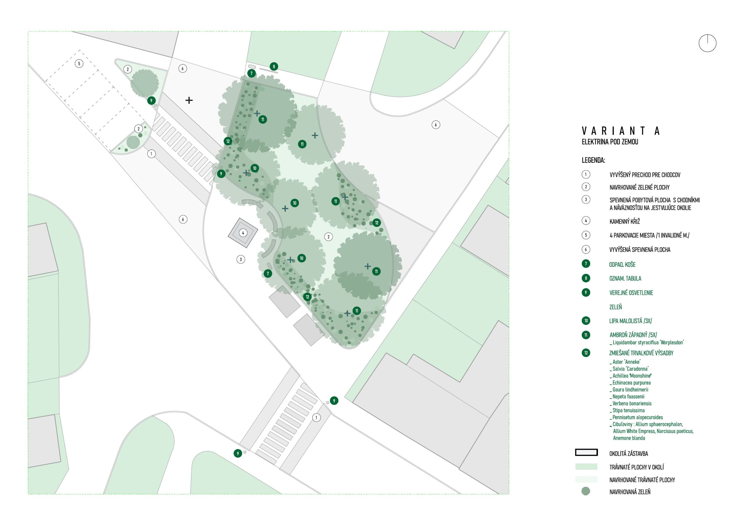
Task: Click marker 4 on the stone cross square
Action: (x=243, y=233)
